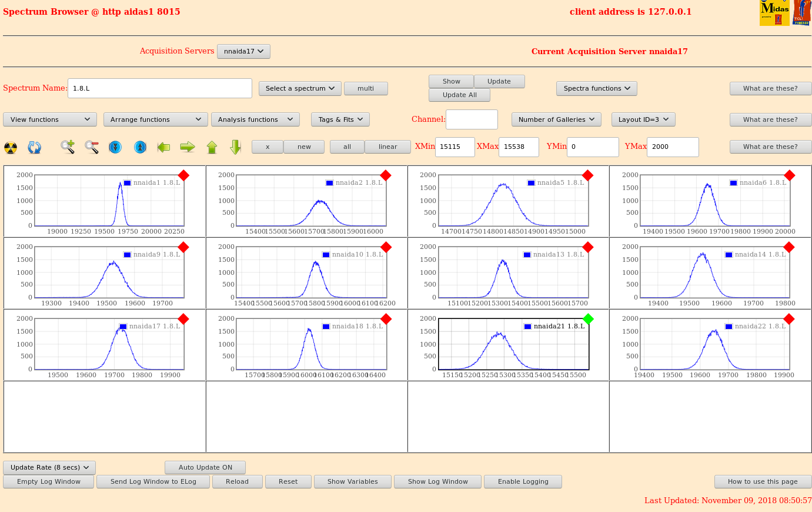Viewport: 812px width, 512px height.
Task: Open the Analysis functions menu
Action: [255, 119]
